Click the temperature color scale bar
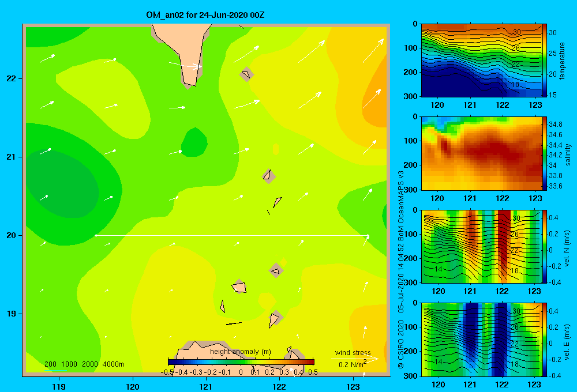 pos(545,61)
